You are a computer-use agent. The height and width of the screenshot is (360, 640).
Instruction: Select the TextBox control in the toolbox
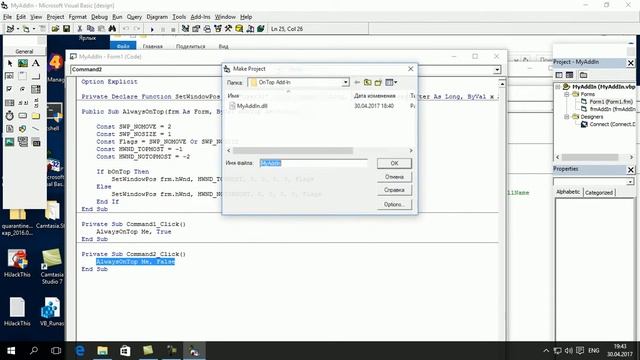pos(10,76)
